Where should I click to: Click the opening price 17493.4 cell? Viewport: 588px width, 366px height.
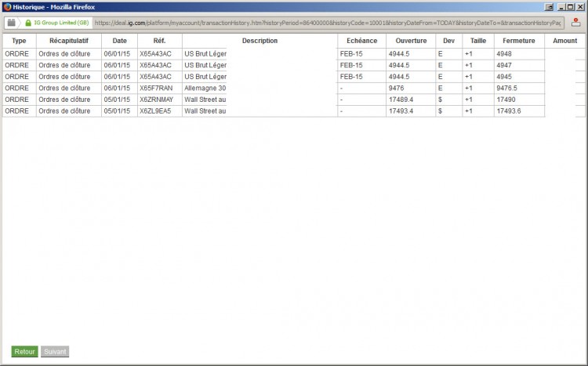[x=411, y=111]
